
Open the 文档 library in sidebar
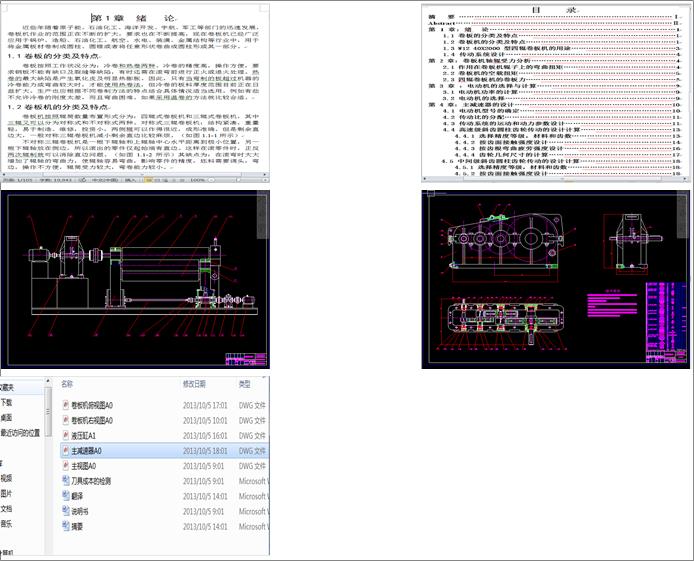(x=6, y=509)
